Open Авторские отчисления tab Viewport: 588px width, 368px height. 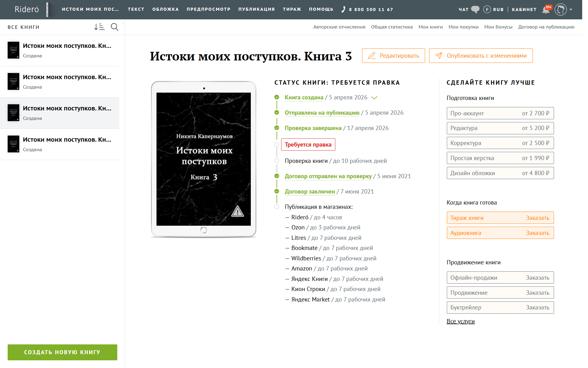[x=339, y=27]
